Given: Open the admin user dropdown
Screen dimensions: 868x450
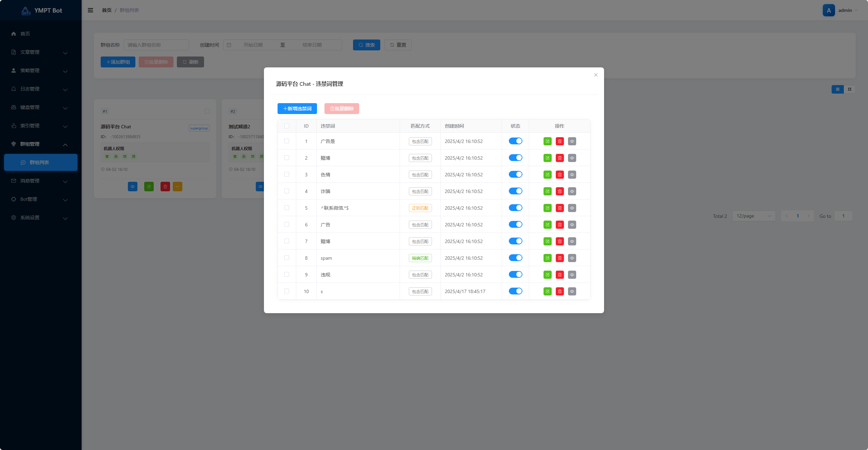Looking at the screenshot, I should click(845, 10).
